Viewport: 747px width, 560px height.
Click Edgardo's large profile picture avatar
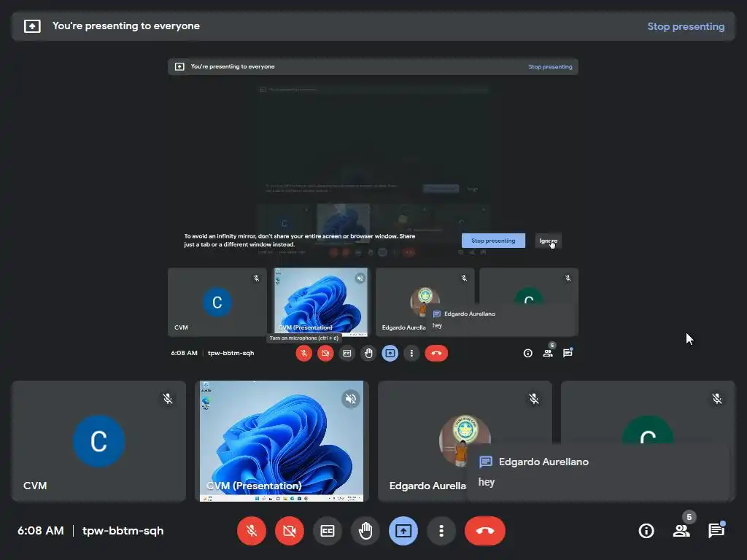pyautogui.click(x=465, y=441)
